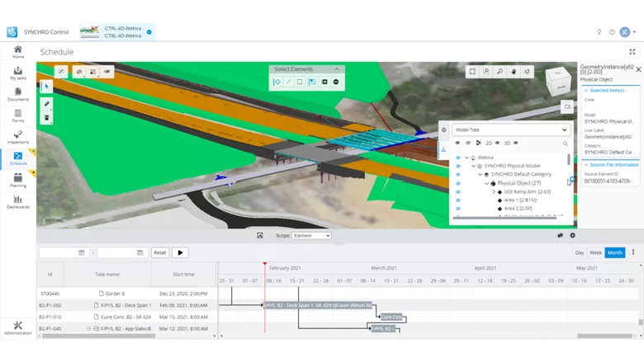Choose box selection mode
The width and height of the screenshot is (644, 362).
point(300,82)
